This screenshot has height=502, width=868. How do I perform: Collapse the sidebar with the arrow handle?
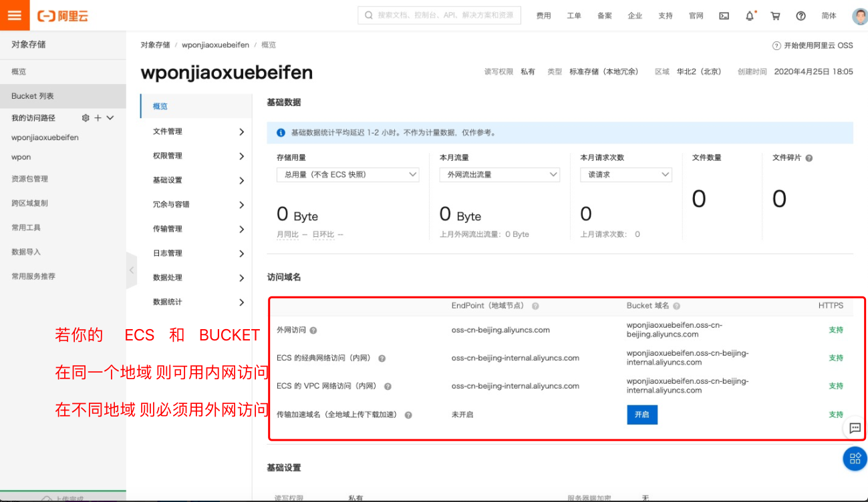132,270
